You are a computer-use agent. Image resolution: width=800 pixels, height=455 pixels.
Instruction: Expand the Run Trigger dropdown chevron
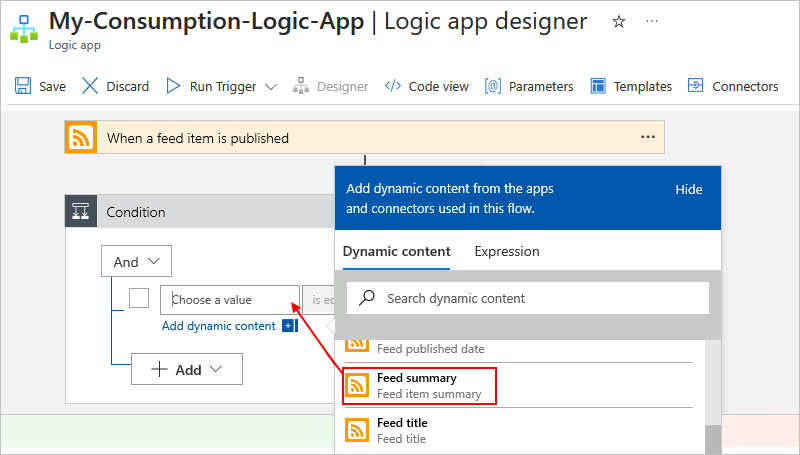pyautogui.click(x=271, y=87)
